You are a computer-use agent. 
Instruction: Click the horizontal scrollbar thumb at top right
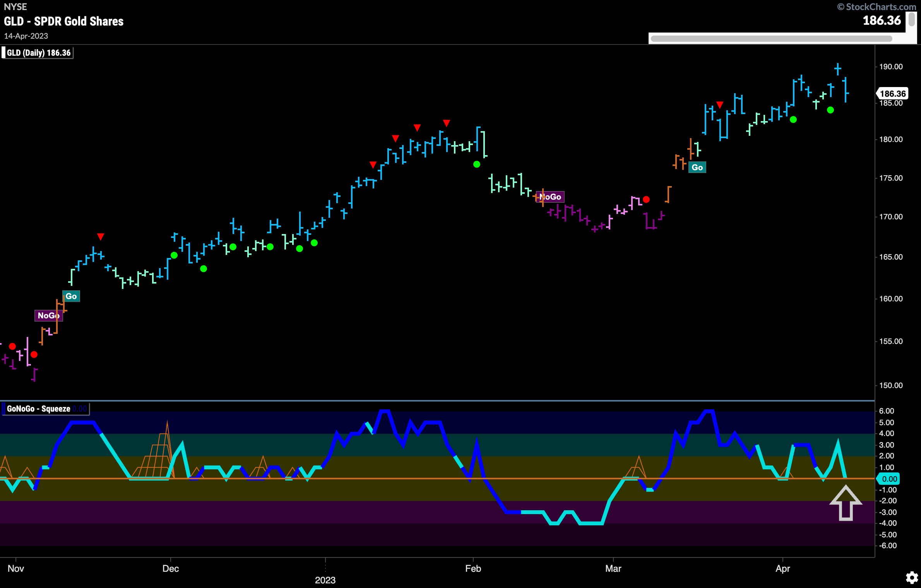(x=771, y=38)
